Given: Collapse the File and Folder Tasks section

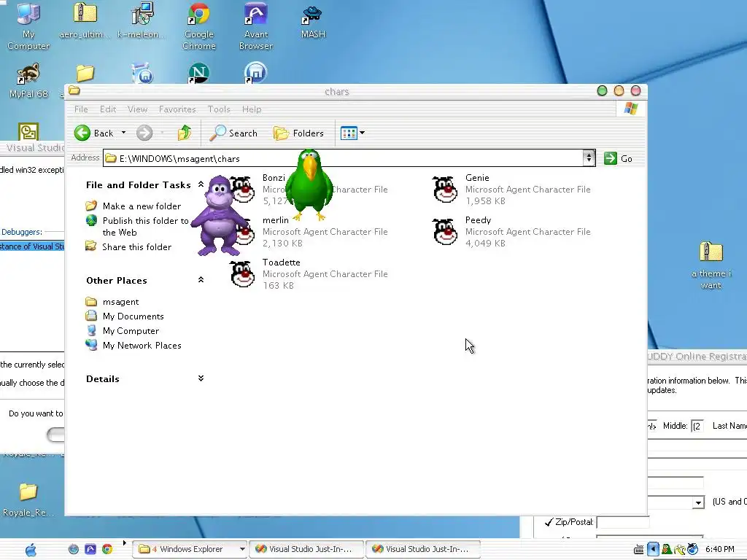Looking at the screenshot, I should [201, 184].
